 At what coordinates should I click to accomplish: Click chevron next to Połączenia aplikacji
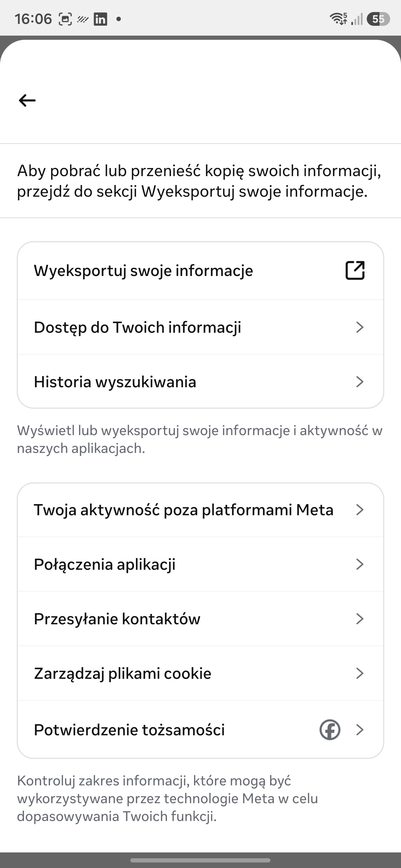pos(360,564)
